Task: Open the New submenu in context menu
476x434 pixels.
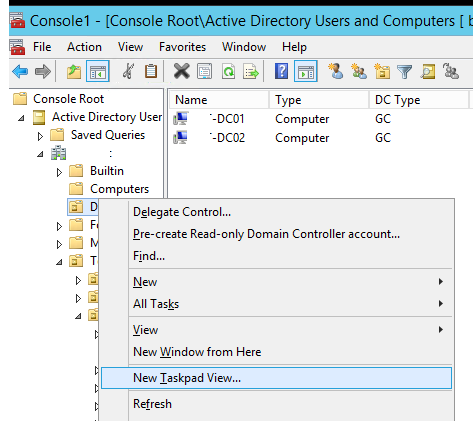Action: tap(277, 282)
